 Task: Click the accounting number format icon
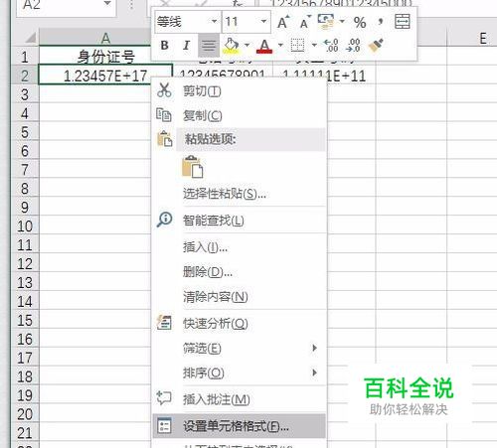click(326, 22)
